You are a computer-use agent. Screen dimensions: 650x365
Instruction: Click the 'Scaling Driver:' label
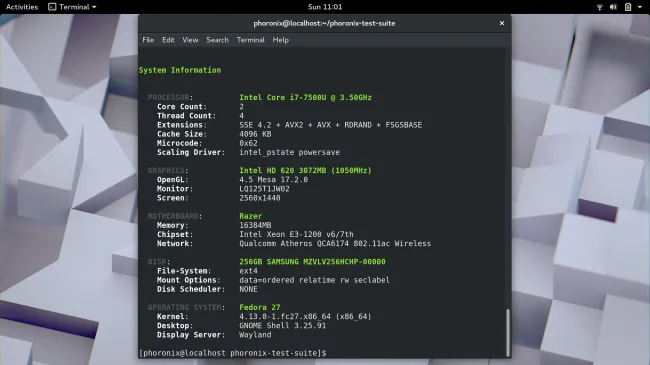coord(191,152)
